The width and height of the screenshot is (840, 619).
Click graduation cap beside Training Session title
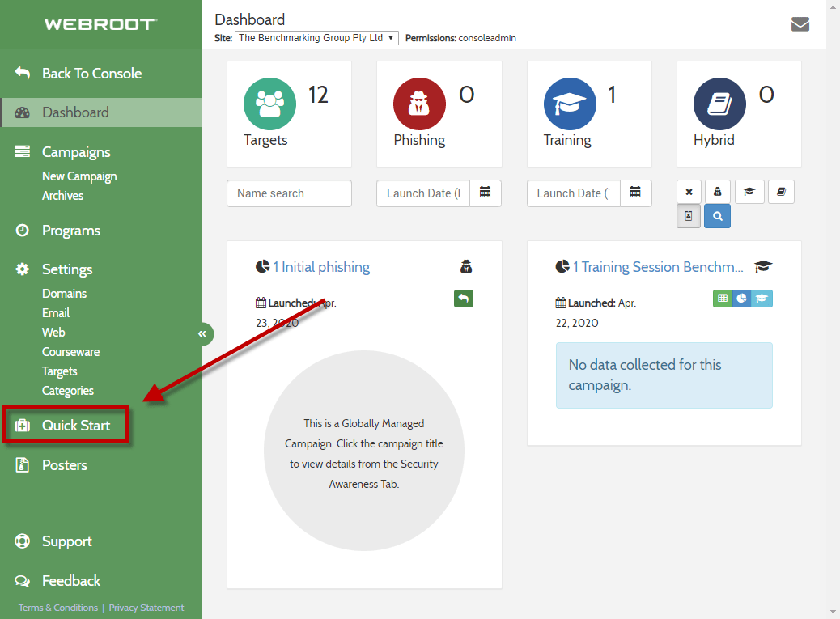click(x=763, y=266)
